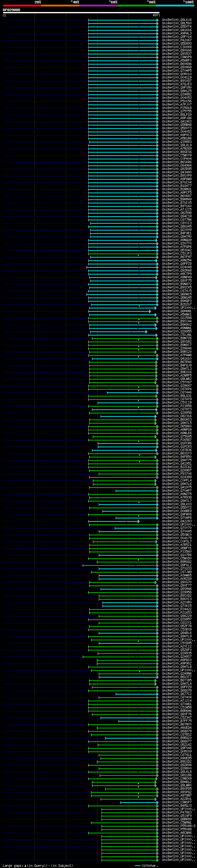Viewport: 197px width, 868px height.
Task: Select the query label BP029008
Action: coord(11,10)
